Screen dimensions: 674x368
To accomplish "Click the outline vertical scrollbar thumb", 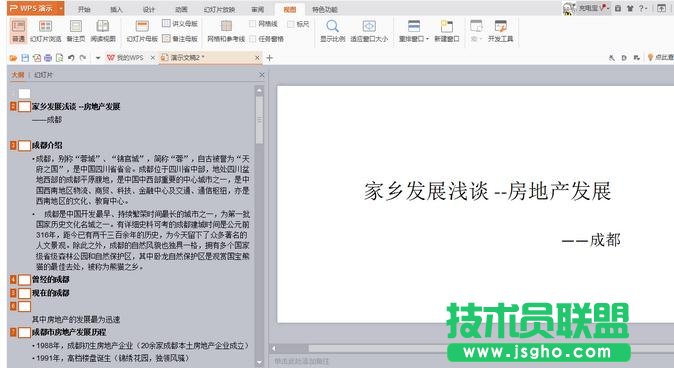I will 259,120.
